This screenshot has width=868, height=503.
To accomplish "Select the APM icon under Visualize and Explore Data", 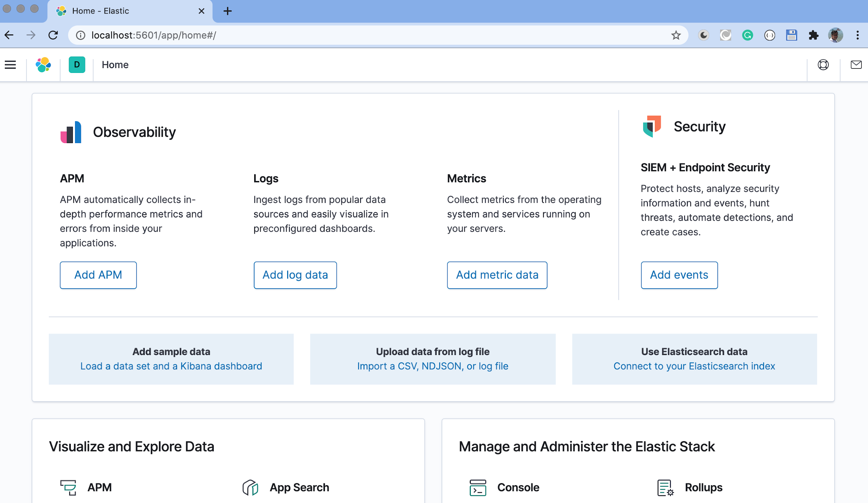I will 69,487.
